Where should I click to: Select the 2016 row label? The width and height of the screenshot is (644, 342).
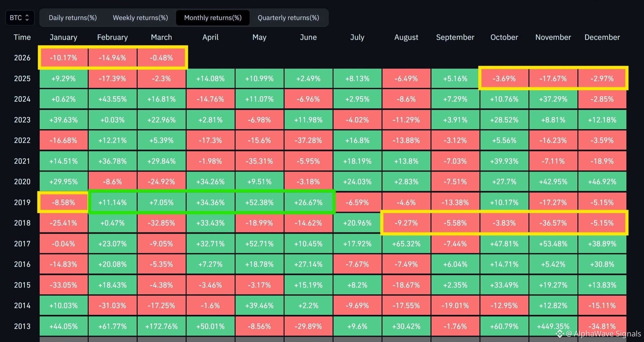tap(22, 264)
